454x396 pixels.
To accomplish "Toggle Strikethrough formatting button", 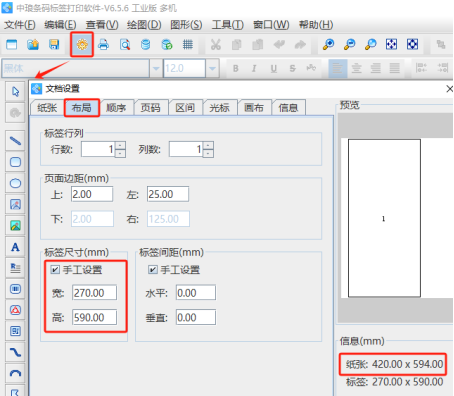I will pyautogui.click(x=292, y=68).
